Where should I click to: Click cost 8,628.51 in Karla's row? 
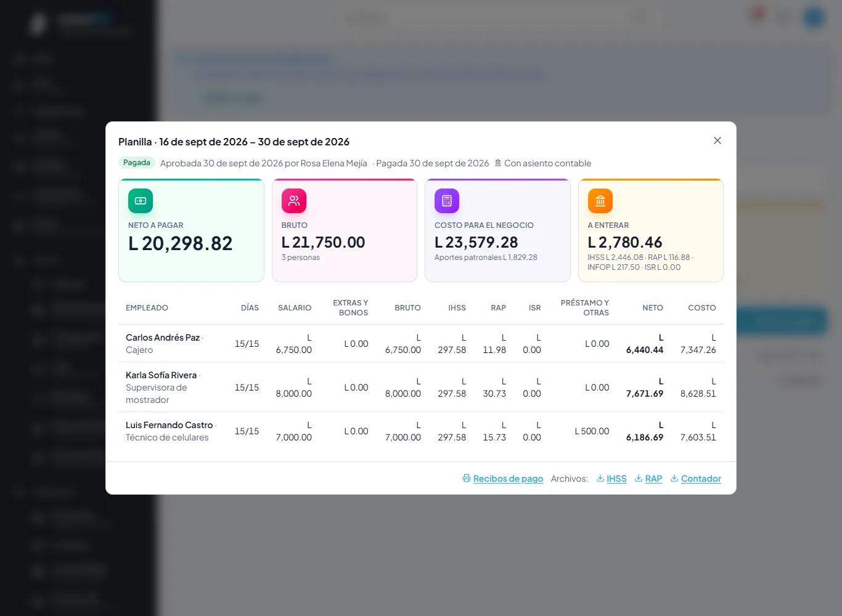click(x=698, y=394)
